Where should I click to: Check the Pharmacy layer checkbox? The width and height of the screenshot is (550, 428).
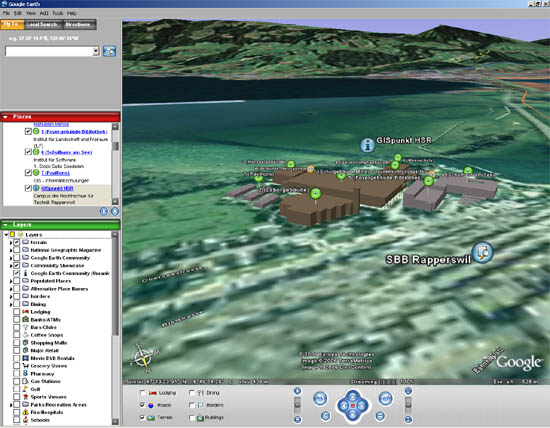16,373
